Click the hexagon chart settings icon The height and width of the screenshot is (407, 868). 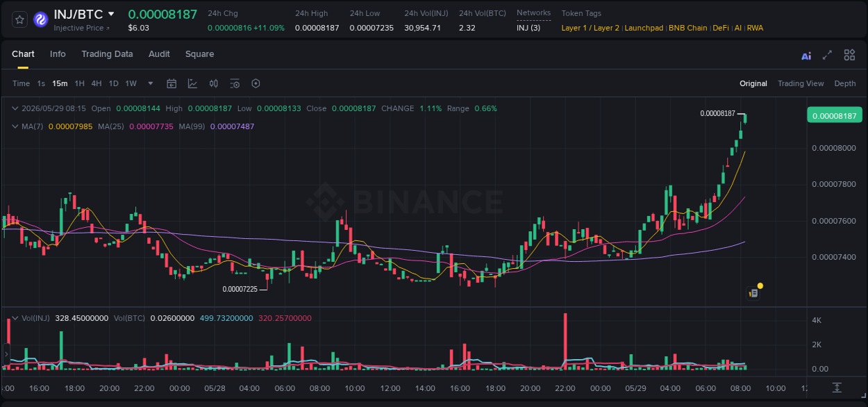click(x=256, y=83)
